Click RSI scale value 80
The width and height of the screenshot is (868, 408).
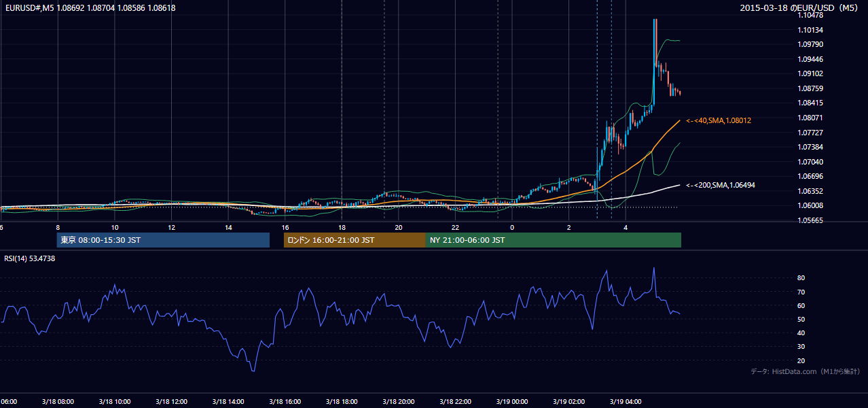point(801,278)
